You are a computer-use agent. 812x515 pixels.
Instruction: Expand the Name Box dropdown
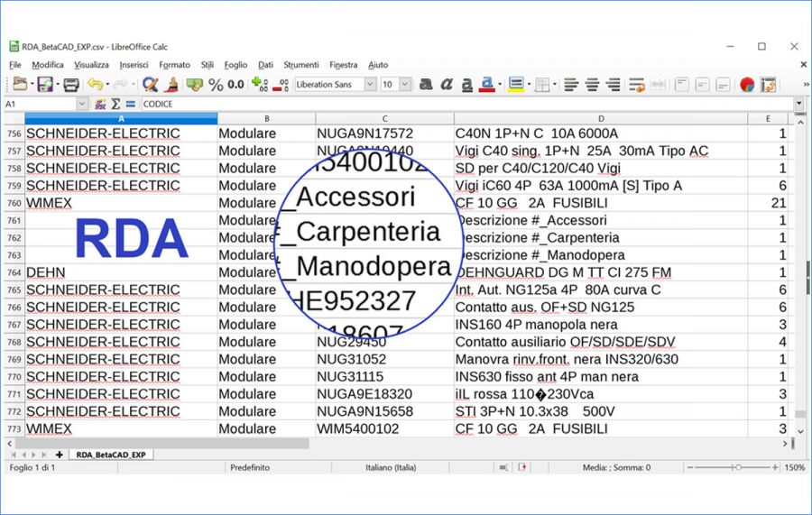[x=82, y=104]
